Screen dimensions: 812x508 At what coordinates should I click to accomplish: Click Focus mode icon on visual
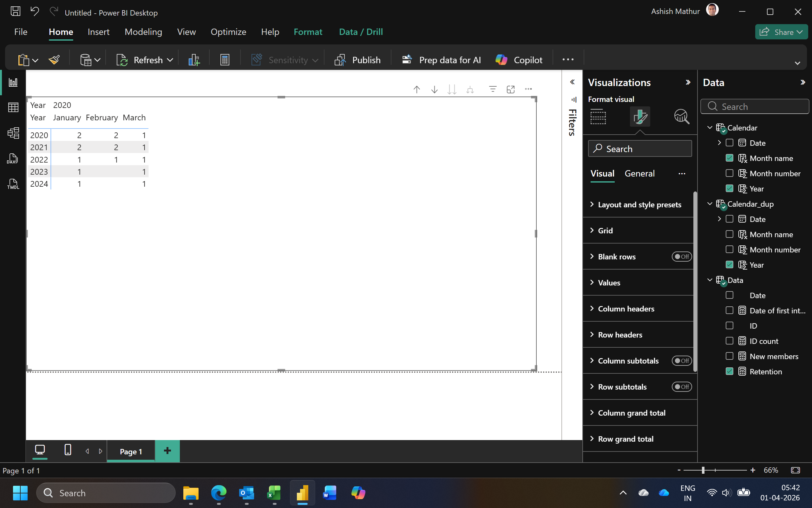click(x=511, y=89)
